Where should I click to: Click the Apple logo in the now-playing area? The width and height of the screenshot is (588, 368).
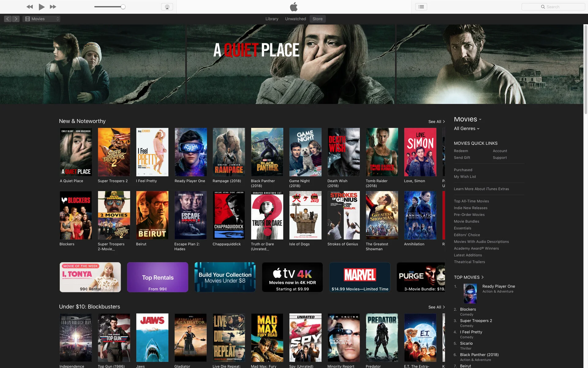click(x=294, y=7)
